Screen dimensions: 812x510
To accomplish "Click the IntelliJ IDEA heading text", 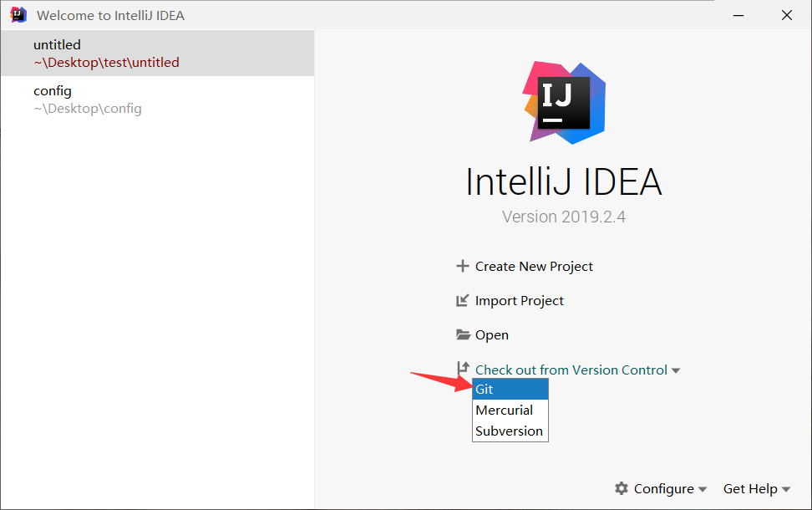I will pos(563,181).
